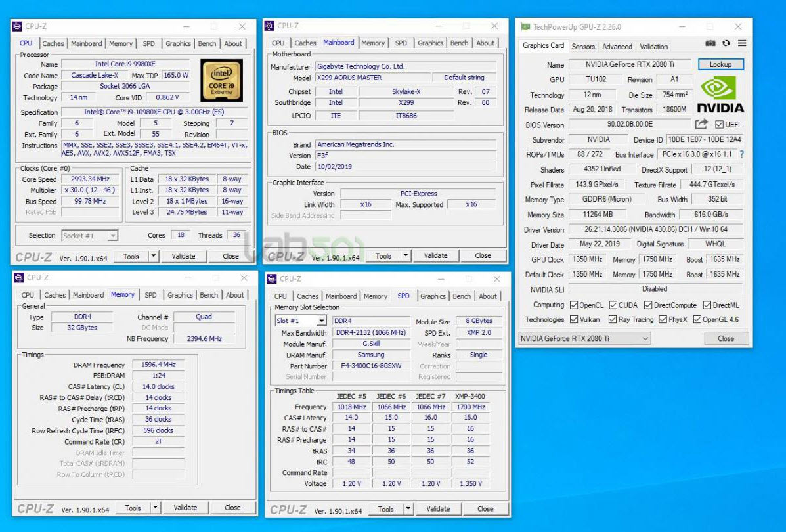Click the TechPowerUp GPU-Z title bar icon
786x532 pixels.
coord(525,26)
